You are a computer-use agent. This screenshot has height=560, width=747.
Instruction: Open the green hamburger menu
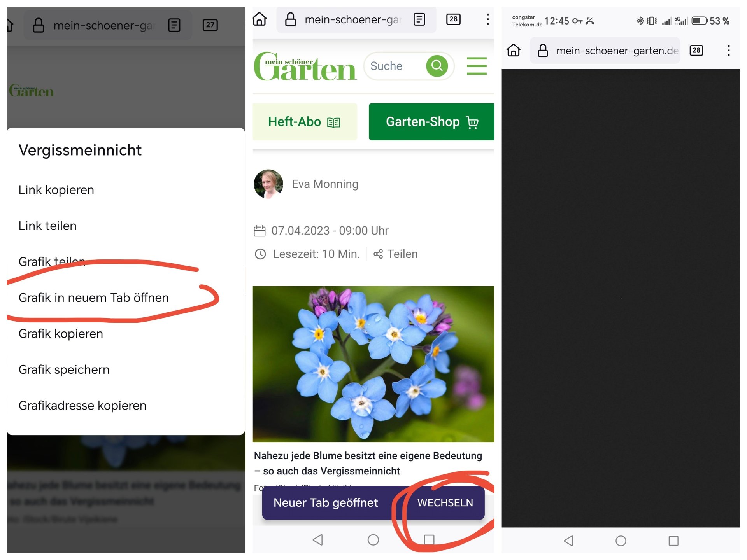click(x=476, y=66)
